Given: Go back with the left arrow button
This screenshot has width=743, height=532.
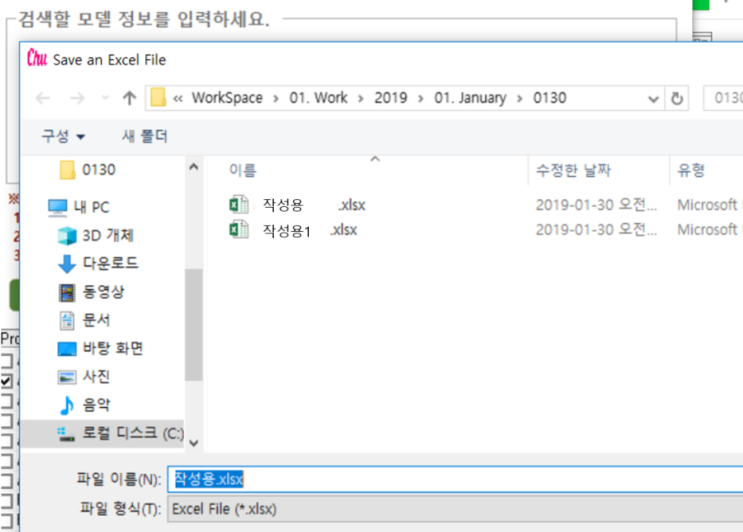Looking at the screenshot, I should pyautogui.click(x=43, y=99).
